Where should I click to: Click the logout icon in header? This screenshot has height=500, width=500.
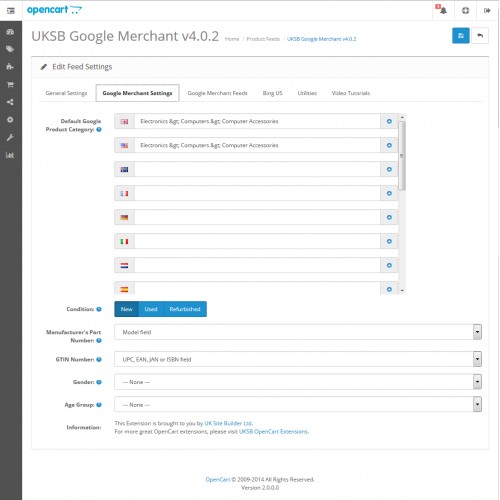coord(487,11)
